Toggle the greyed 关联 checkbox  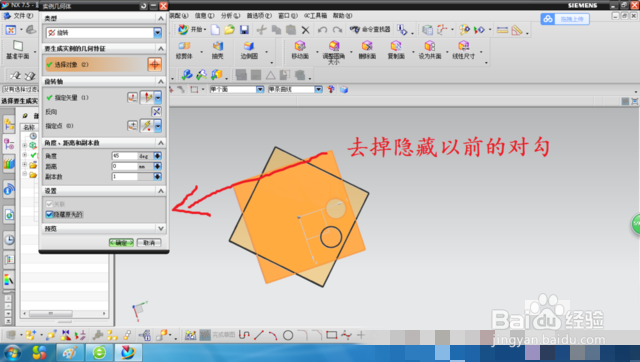coord(49,204)
